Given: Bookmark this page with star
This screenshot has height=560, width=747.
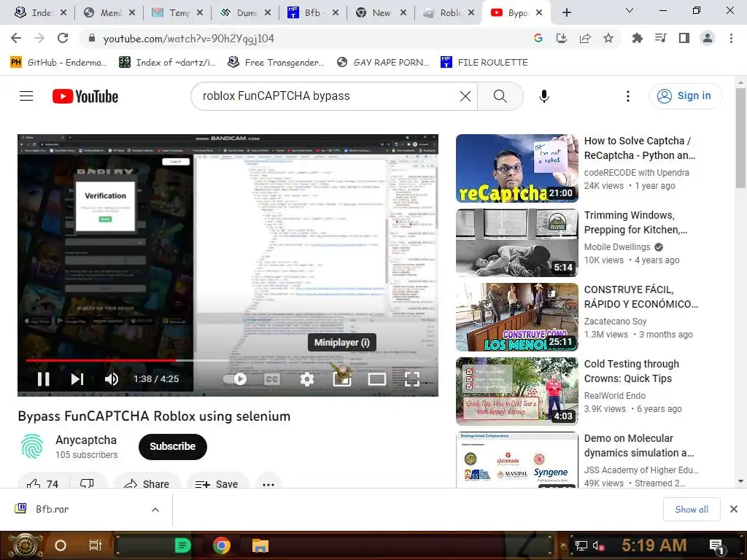Looking at the screenshot, I should pyautogui.click(x=608, y=38).
